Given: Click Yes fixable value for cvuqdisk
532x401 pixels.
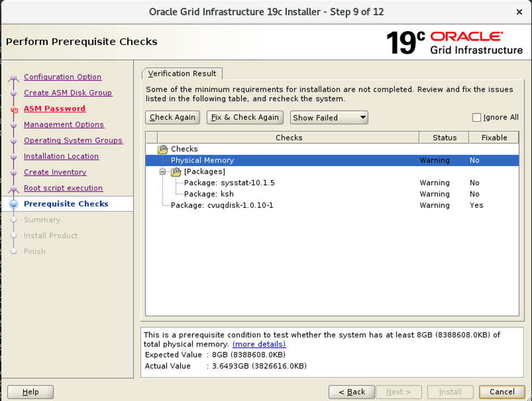Looking at the screenshot, I should pyautogui.click(x=477, y=205).
